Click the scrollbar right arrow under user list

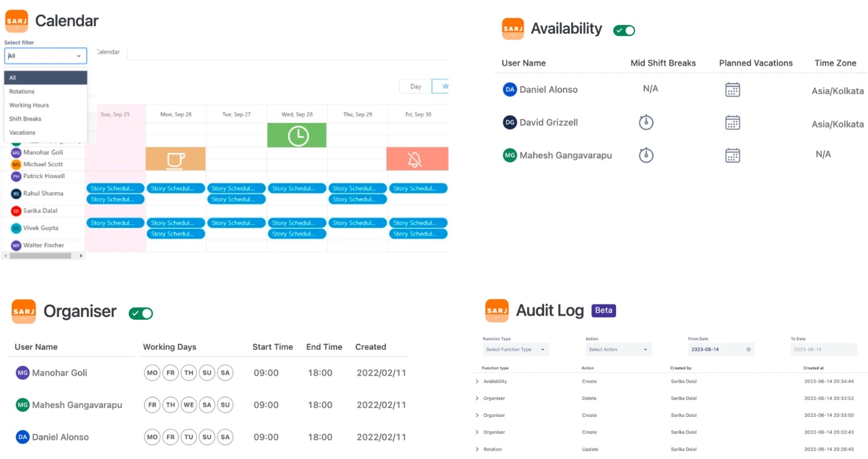click(x=81, y=256)
